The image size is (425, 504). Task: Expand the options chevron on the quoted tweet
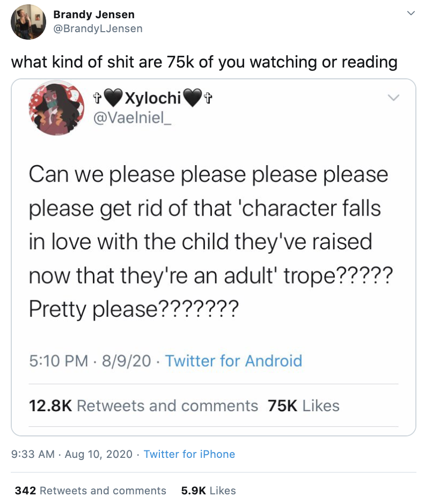[394, 97]
